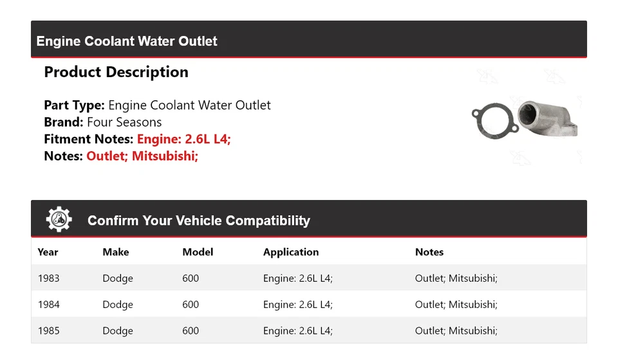The width and height of the screenshot is (618, 364).
Task: Click the Application column header
Action: (x=290, y=252)
